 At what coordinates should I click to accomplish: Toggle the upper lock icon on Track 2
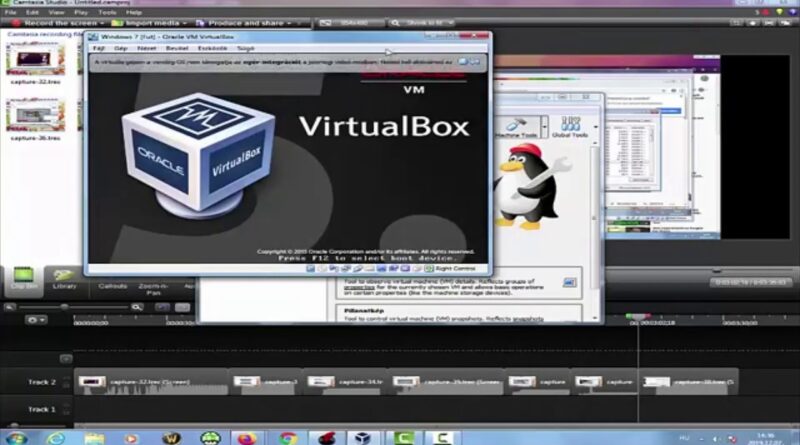pyautogui.click(x=66, y=378)
